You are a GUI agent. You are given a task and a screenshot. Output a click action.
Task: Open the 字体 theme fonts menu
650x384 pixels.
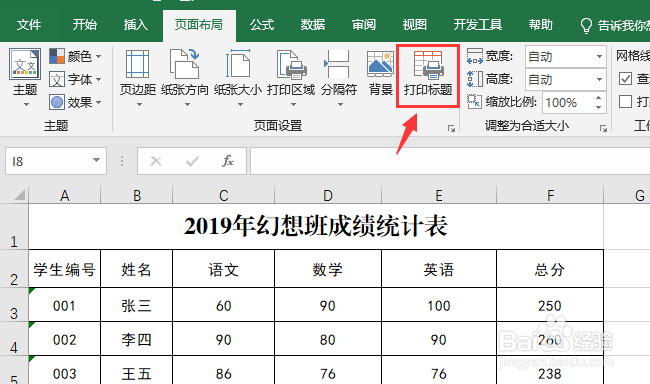coord(75,79)
